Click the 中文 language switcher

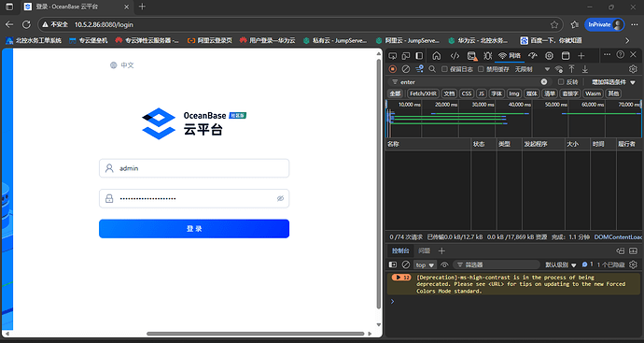pyautogui.click(x=122, y=65)
